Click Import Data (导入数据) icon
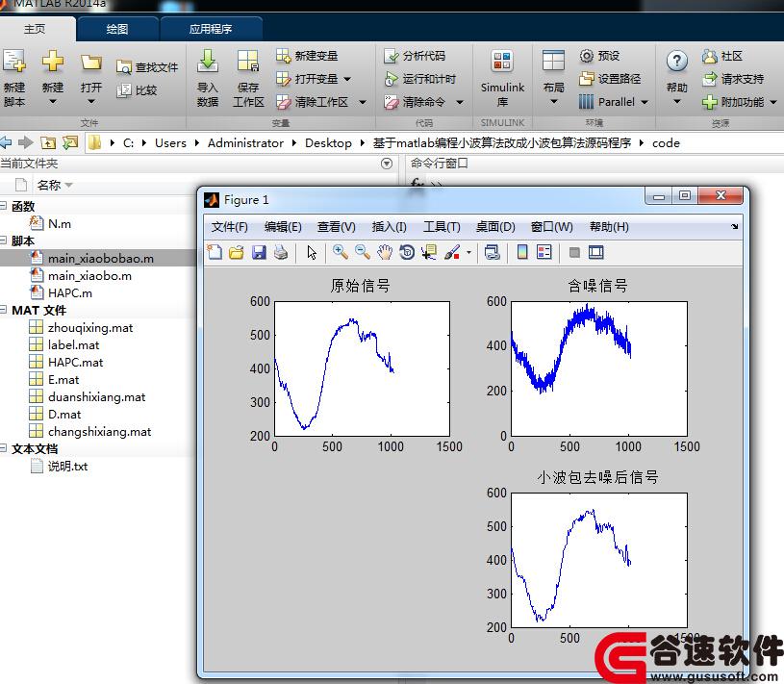The height and width of the screenshot is (684, 784). (x=208, y=61)
